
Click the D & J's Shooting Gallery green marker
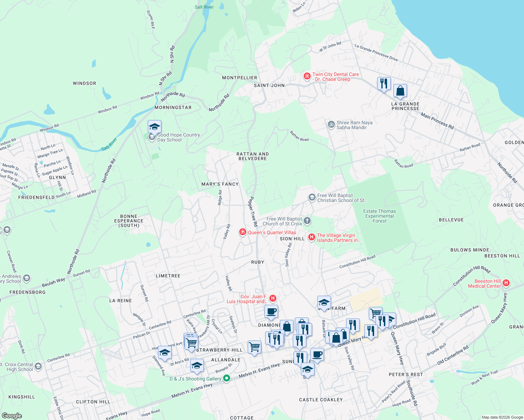point(226,378)
